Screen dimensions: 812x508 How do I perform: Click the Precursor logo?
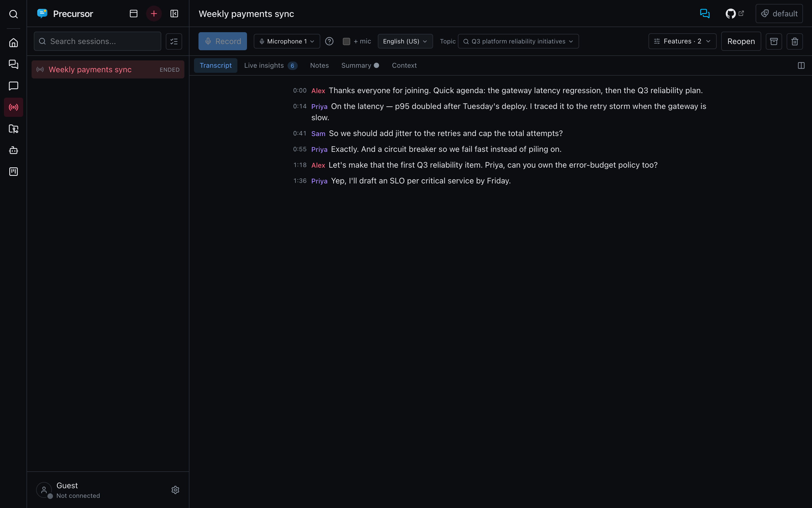pyautogui.click(x=42, y=14)
